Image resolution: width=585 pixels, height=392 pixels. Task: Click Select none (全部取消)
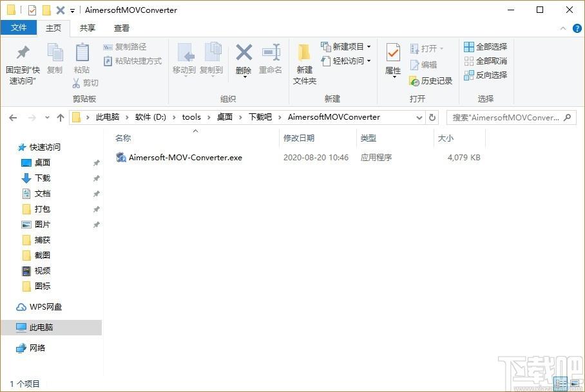[x=485, y=61]
